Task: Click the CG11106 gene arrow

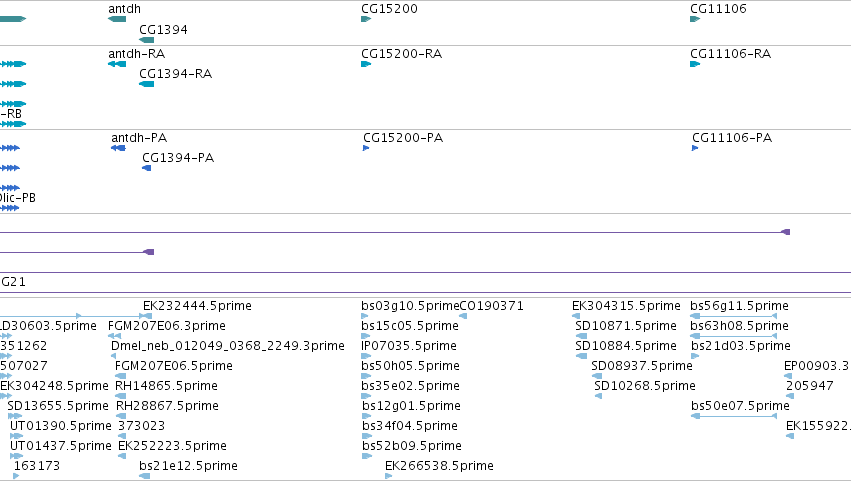Action: pyautogui.click(x=695, y=19)
